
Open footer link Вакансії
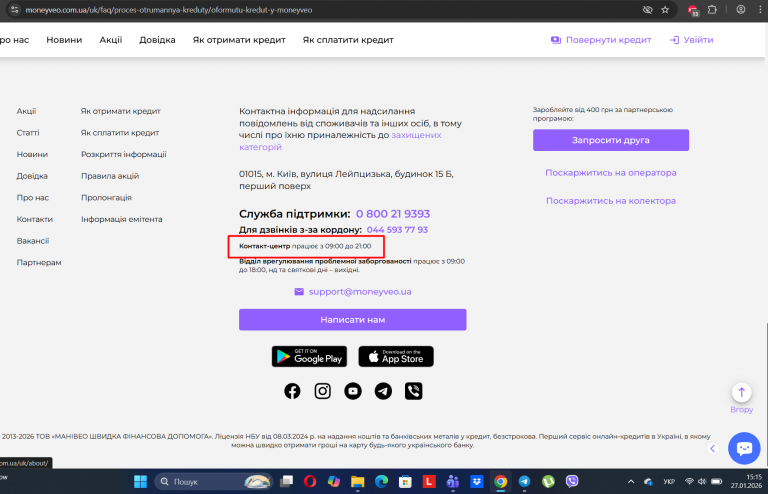[x=33, y=241]
